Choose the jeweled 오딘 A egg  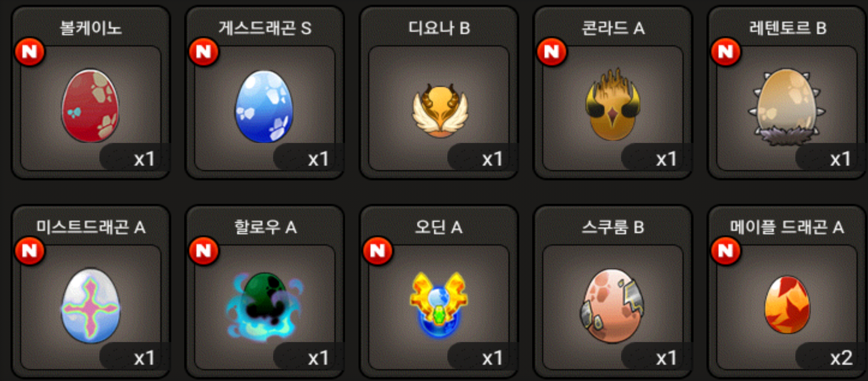[439, 305]
